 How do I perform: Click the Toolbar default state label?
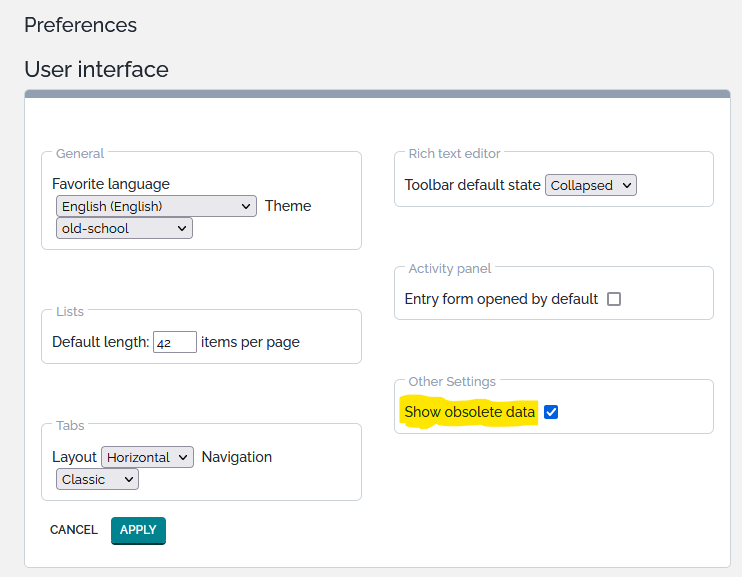472,185
